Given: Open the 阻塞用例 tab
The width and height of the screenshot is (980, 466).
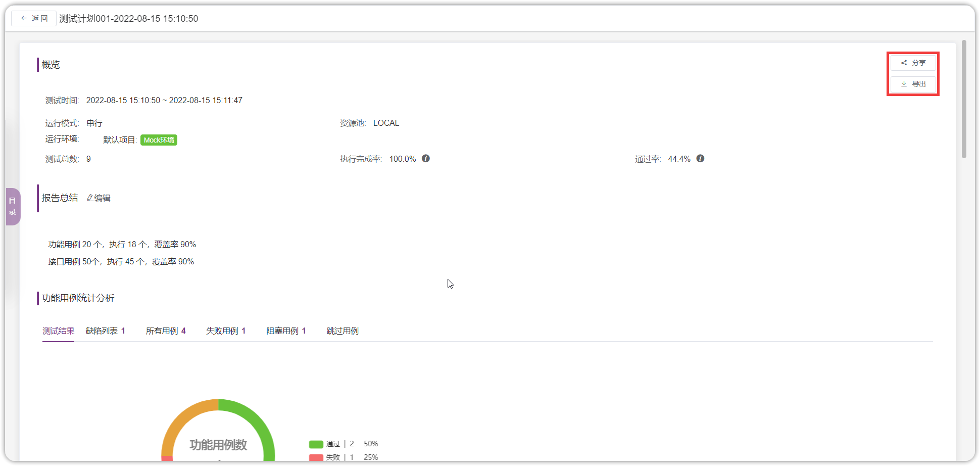Looking at the screenshot, I should pos(286,331).
